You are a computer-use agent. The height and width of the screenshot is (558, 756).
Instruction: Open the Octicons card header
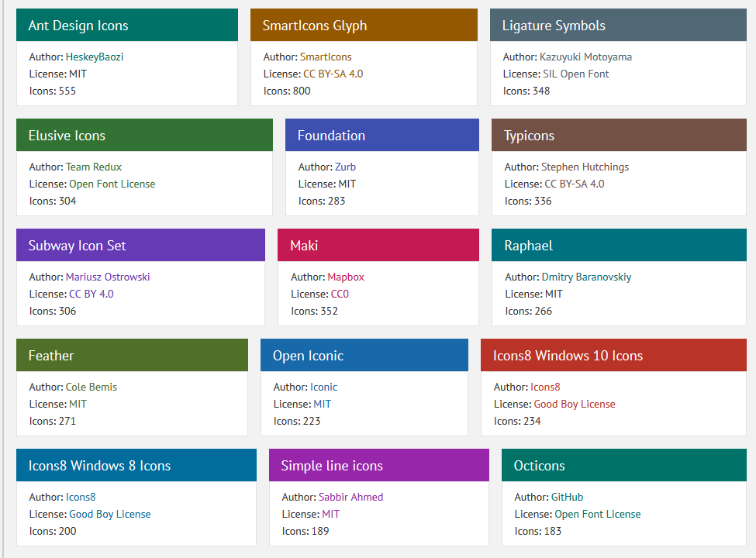624,465
